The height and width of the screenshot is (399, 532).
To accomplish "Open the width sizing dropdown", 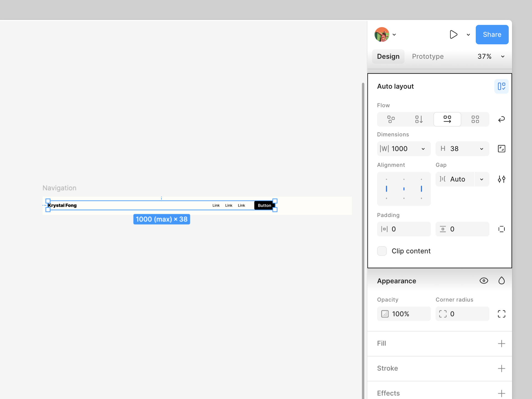I will point(423,149).
